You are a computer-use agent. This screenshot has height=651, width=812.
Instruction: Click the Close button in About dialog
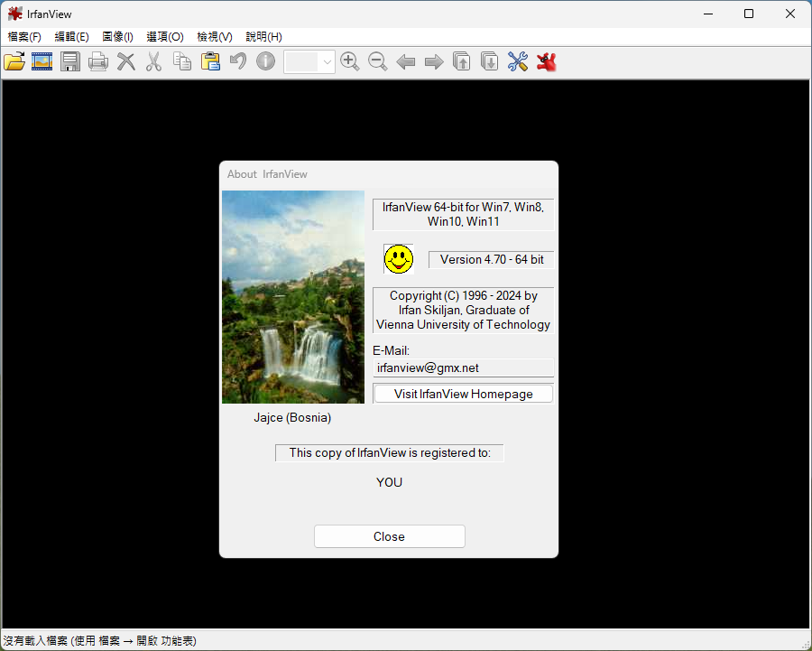point(390,536)
